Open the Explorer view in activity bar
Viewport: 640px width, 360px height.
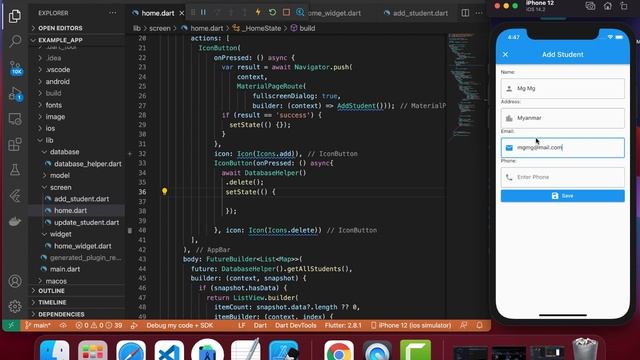[x=15, y=16]
